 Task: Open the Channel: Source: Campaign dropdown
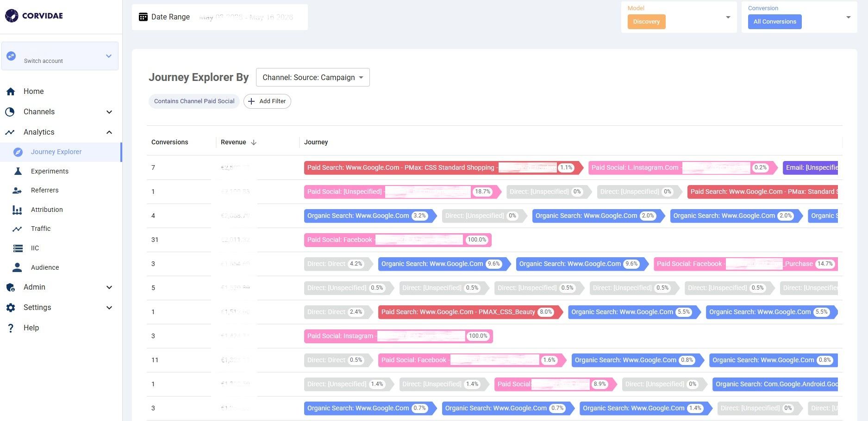[312, 77]
